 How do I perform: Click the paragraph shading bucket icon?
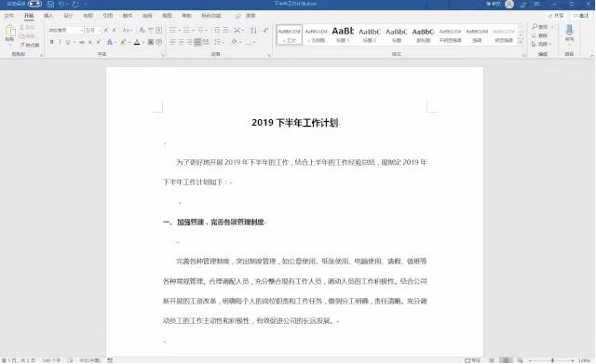click(234, 42)
